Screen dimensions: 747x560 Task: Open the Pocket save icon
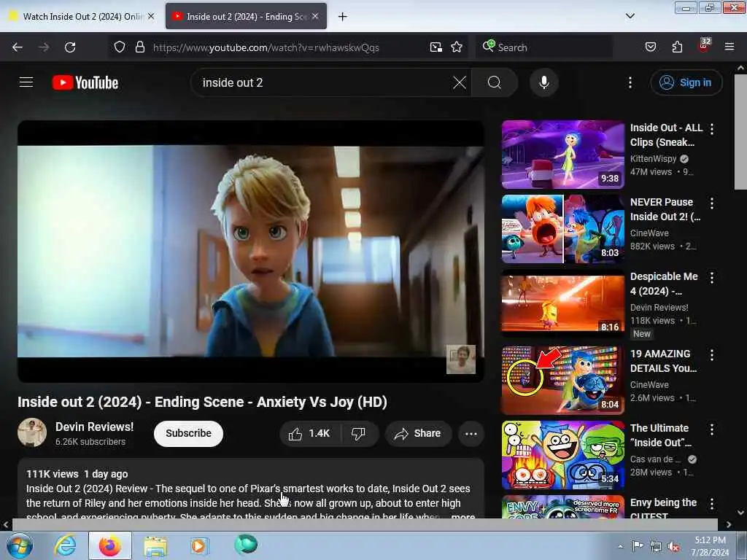coord(650,47)
